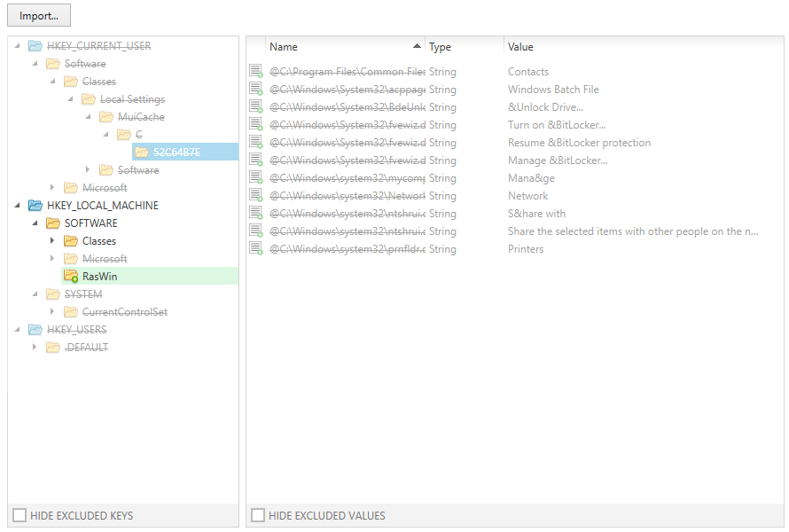Click the Import... button
Viewport: 789px width, 532px height.
coord(39,15)
